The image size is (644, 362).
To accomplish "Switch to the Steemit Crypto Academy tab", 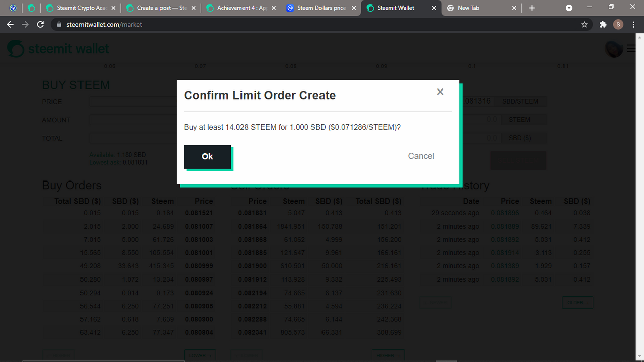I will [80, 8].
